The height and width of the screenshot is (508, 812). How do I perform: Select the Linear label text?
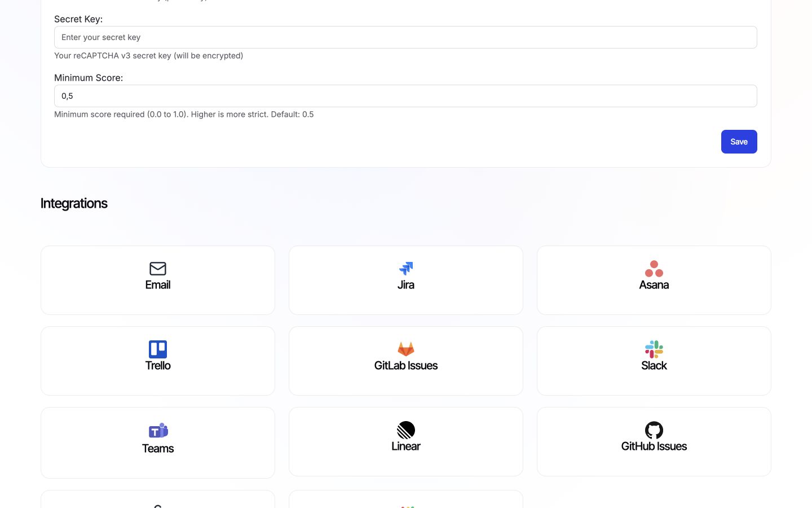(406, 446)
